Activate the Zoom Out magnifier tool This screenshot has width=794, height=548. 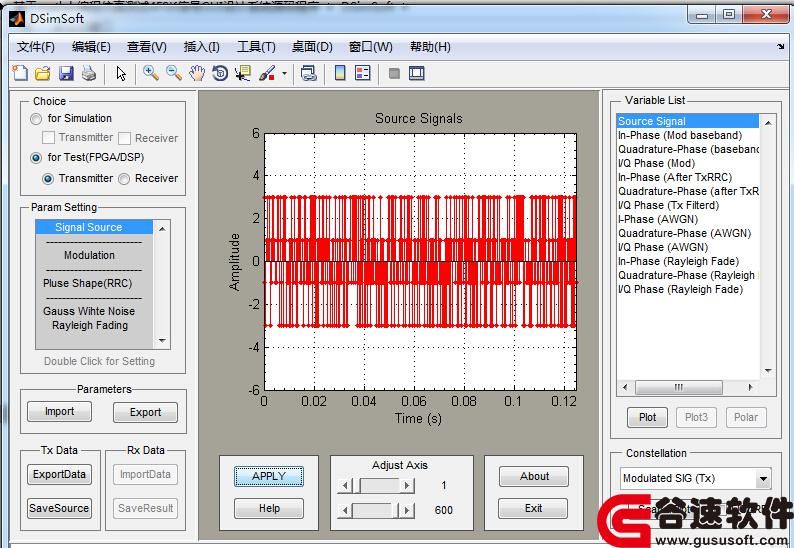click(174, 73)
